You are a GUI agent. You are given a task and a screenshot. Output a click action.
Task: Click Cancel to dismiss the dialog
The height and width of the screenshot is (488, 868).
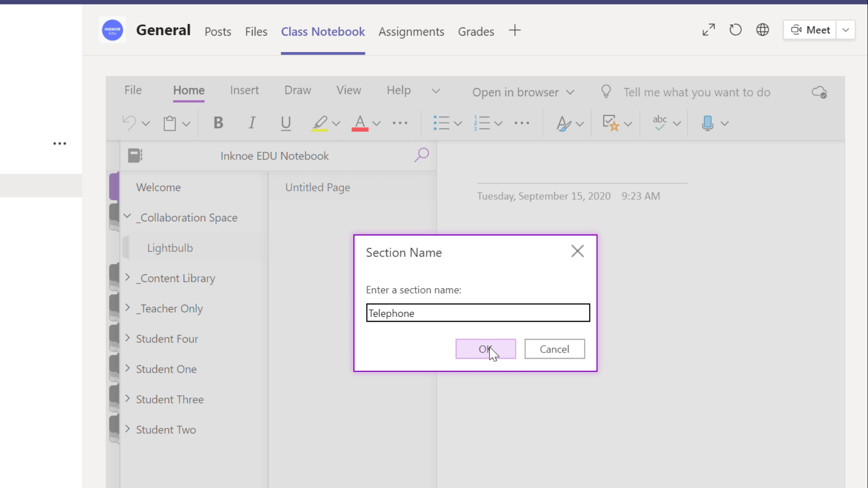554,348
